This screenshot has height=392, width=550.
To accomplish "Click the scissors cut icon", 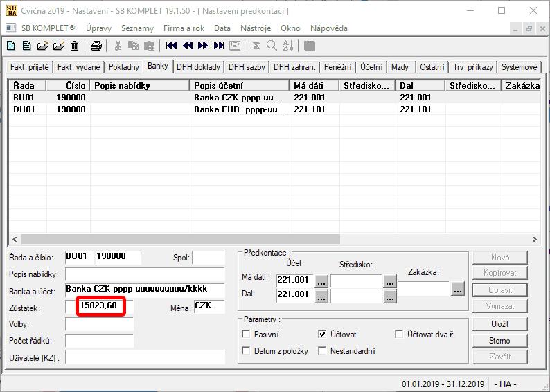I will click(118, 46).
